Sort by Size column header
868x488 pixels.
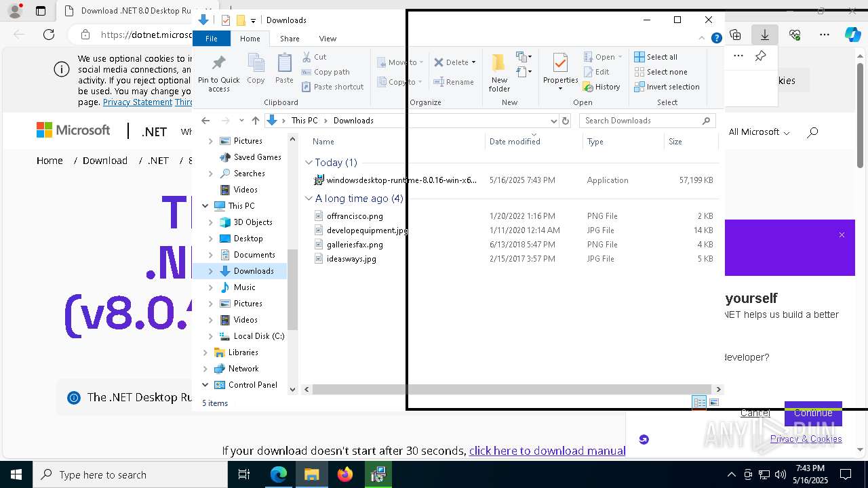pos(690,142)
